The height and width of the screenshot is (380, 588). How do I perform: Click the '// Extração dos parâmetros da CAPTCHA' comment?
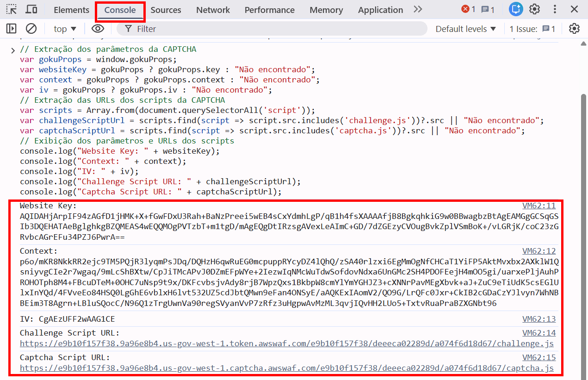pyautogui.click(x=108, y=49)
